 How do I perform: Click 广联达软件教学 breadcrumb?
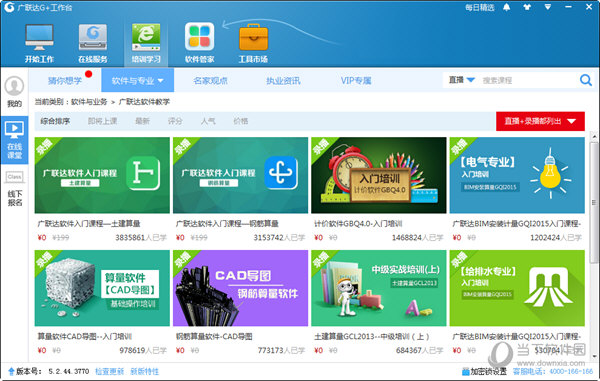point(144,102)
